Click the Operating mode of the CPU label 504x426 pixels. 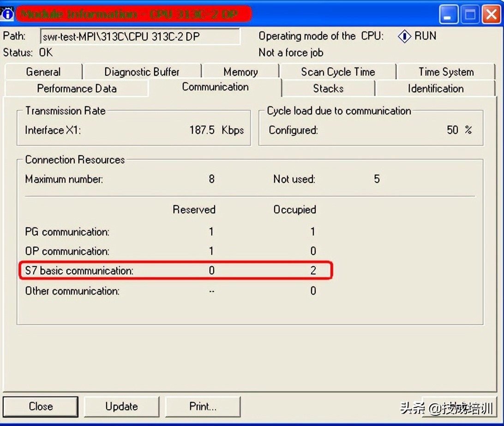coord(321,36)
